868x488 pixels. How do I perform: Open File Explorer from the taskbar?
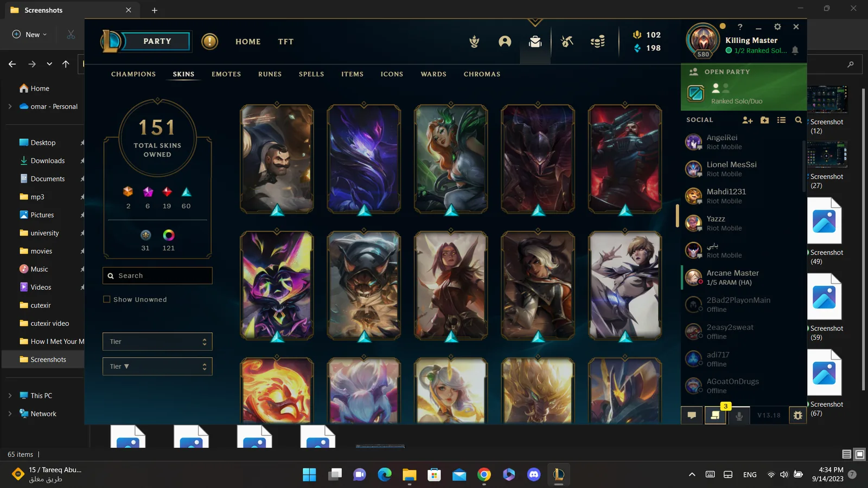[409, 474]
